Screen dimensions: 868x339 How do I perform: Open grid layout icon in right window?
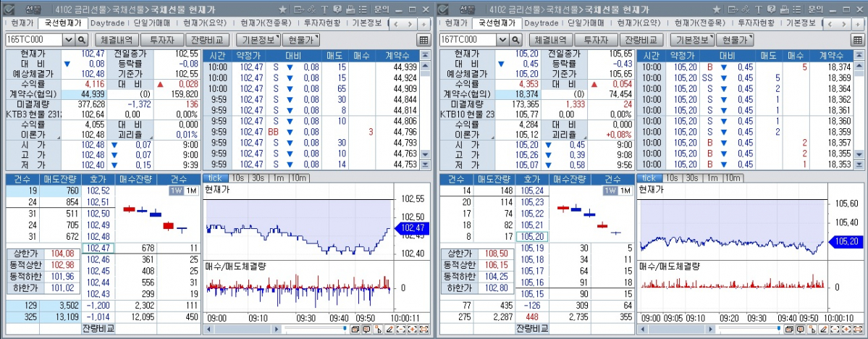pos(857,40)
